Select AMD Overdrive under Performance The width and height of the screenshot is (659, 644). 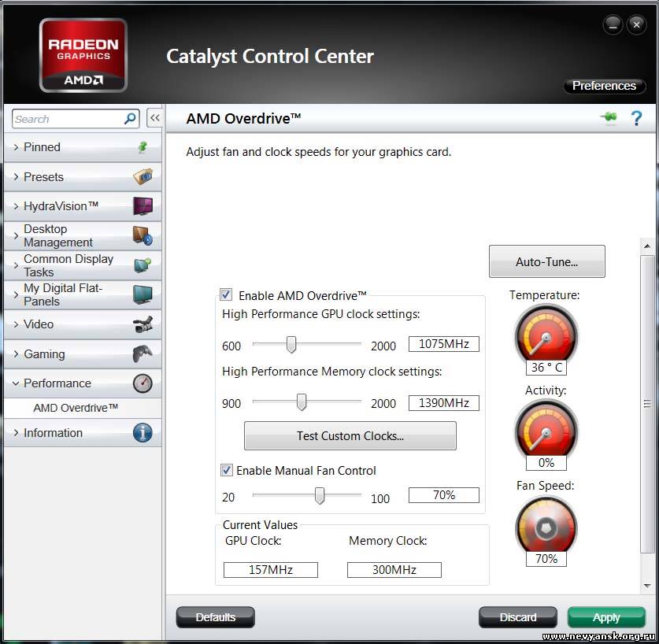click(x=76, y=408)
